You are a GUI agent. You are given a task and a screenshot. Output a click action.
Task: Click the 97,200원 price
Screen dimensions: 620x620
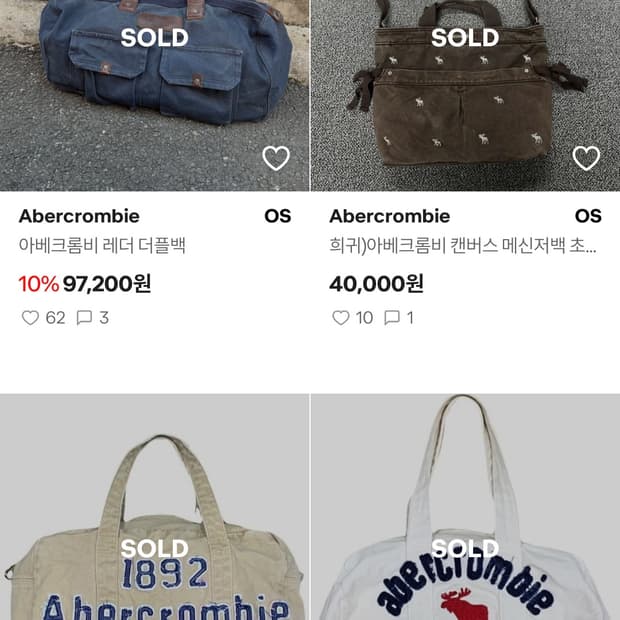[107, 284]
